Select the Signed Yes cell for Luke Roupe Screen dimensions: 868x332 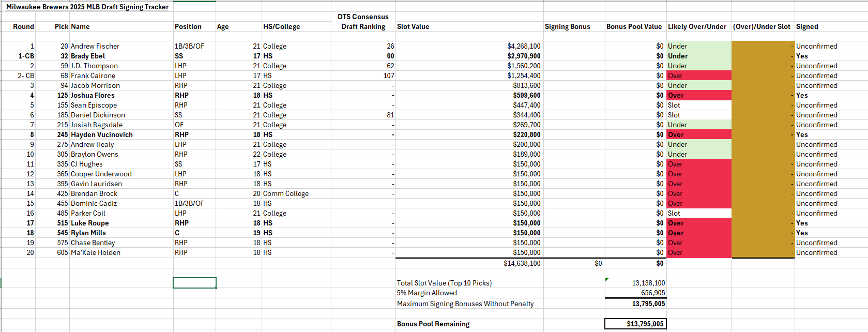[x=802, y=223]
